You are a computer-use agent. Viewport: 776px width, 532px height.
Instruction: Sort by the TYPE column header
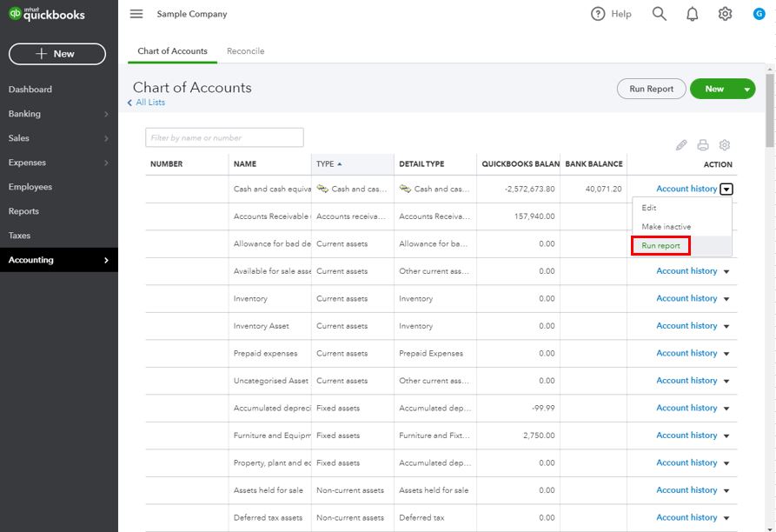click(x=328, y=164)
